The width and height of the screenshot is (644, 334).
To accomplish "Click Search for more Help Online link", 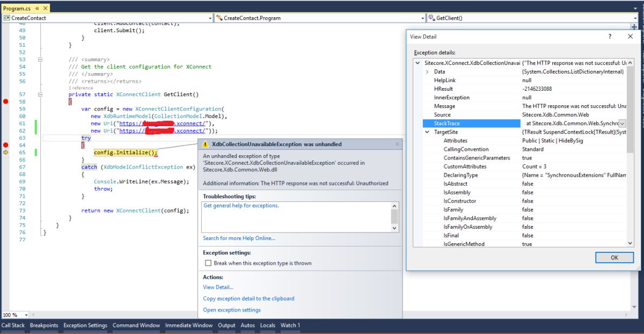I will click(x=239, y=238).
